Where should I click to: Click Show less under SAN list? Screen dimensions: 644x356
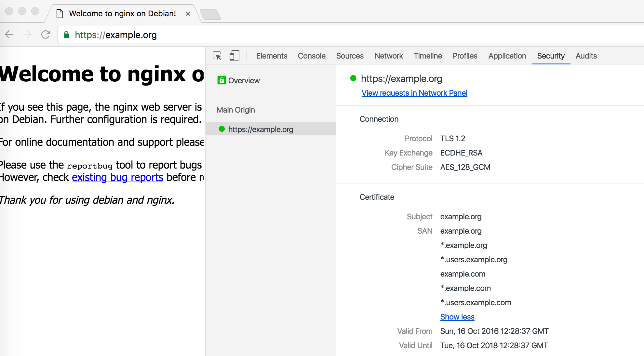[x=457, y=317]
